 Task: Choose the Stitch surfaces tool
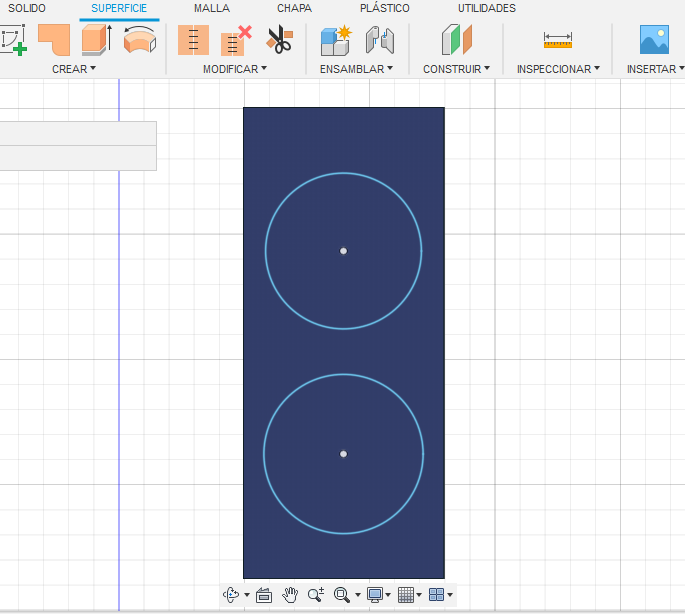point(193,40)
